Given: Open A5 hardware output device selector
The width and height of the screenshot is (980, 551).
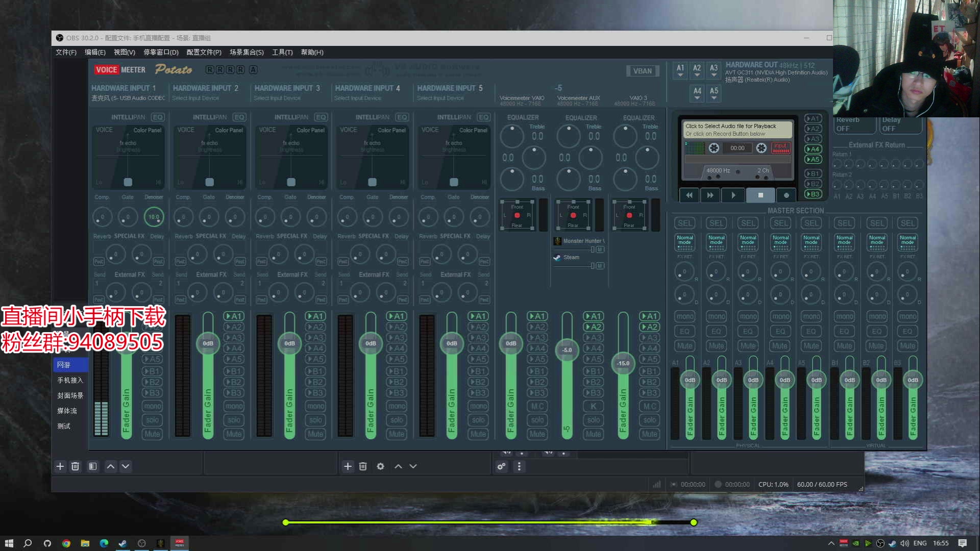Looking at the screenshot, I should point(714,93).
